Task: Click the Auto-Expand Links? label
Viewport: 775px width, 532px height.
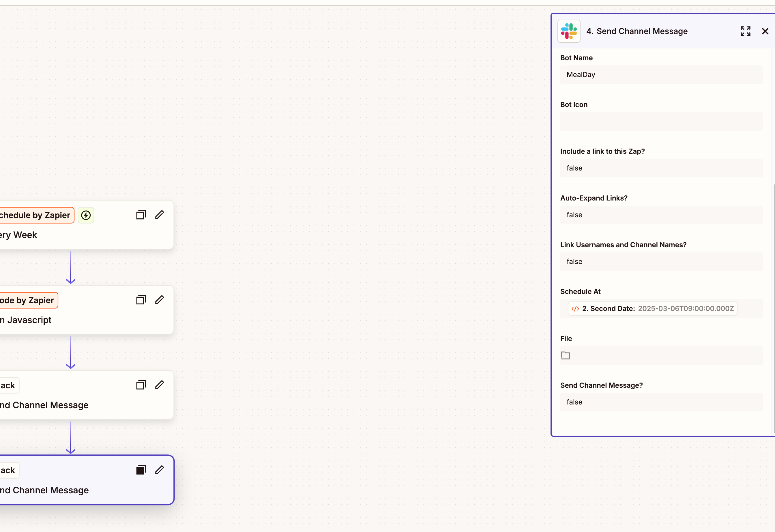Action: pyautogui.click(x=594, y=198)
